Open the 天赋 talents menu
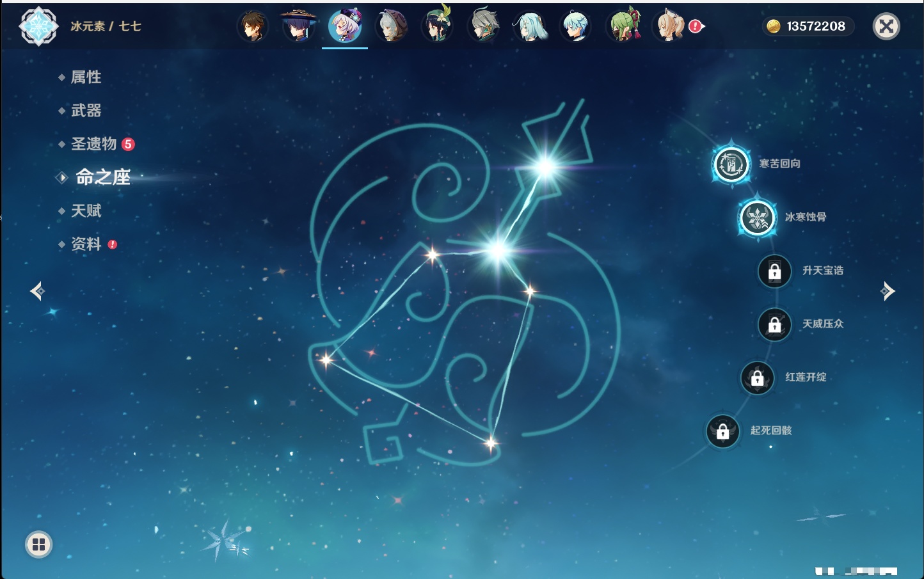 tap(86, 210)
